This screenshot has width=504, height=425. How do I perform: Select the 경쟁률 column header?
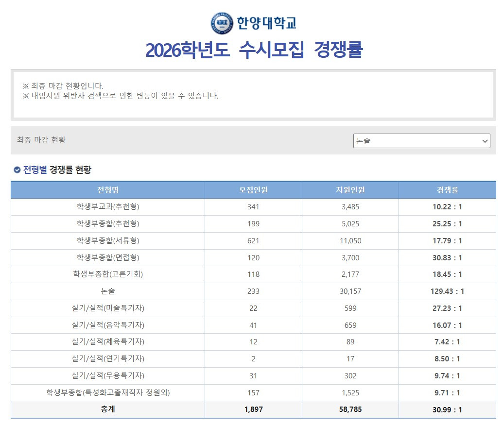tap(448, 190)
